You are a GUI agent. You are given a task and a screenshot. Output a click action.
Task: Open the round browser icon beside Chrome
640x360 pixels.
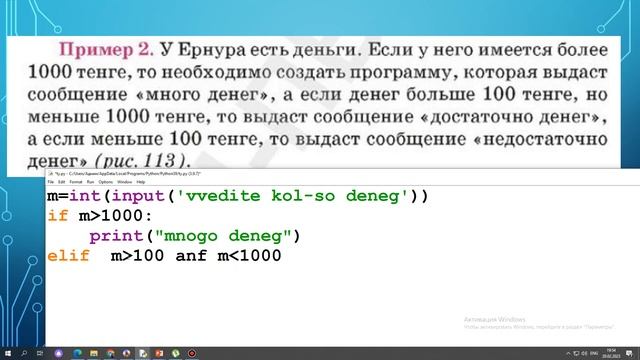(x=127, y=353)
